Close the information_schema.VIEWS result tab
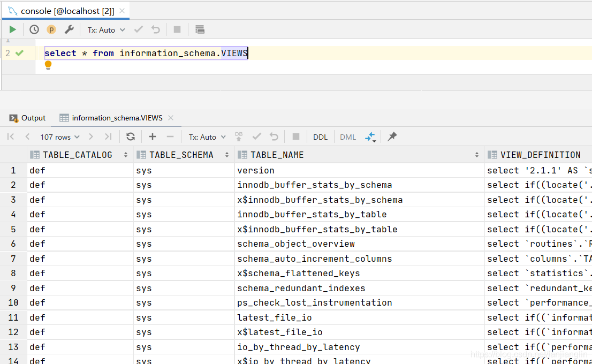The width and height of the screenshot is (592, 364). [x=171, y=118]
